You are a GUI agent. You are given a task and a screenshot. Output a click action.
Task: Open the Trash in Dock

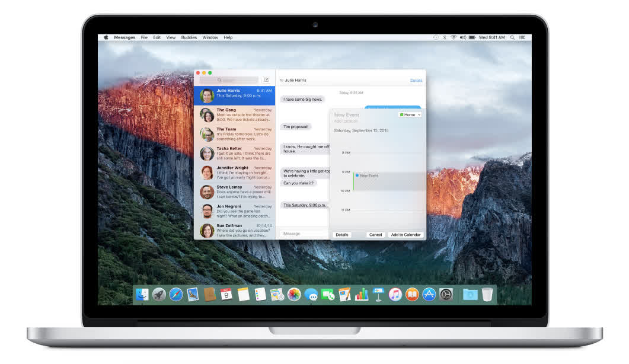pos(487,295)
